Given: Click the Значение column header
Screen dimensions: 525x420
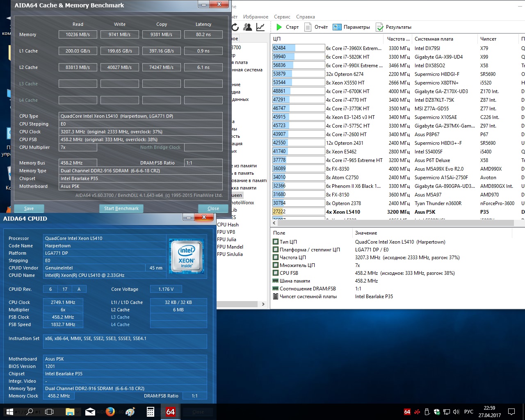Looking at the screenshot, I should [432, 233].
